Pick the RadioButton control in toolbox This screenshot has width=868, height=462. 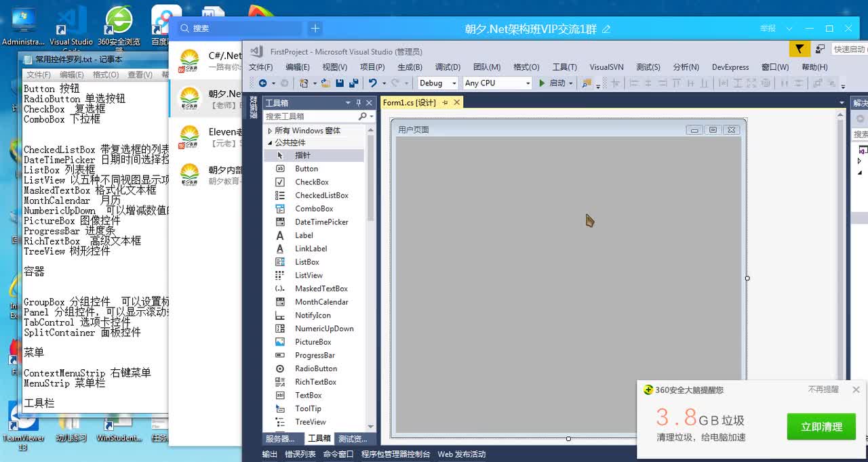(x=314, y=369)
